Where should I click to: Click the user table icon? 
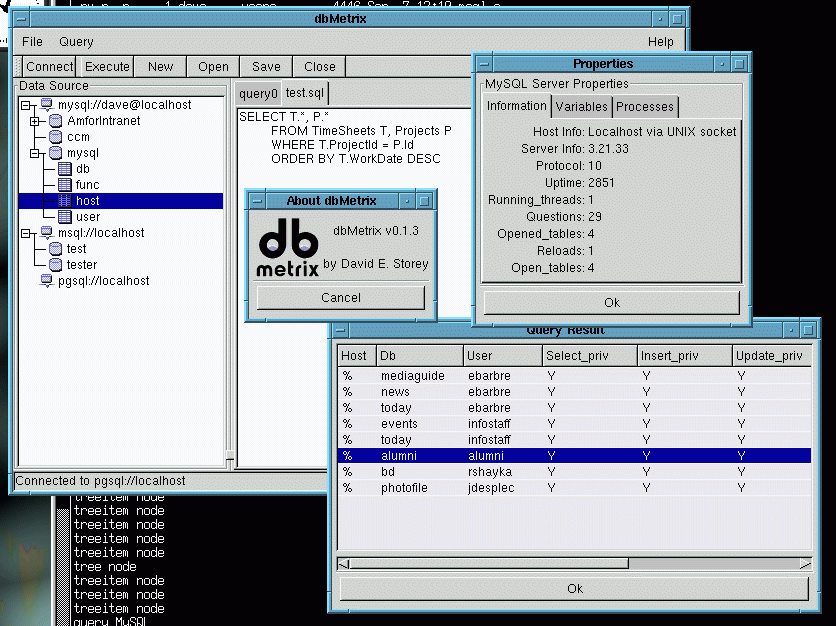point(65,217)
